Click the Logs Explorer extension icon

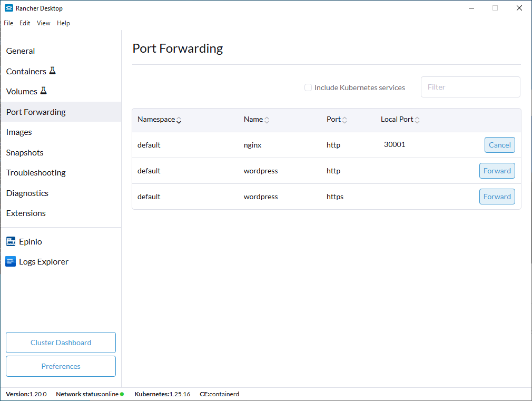(11, 262)
